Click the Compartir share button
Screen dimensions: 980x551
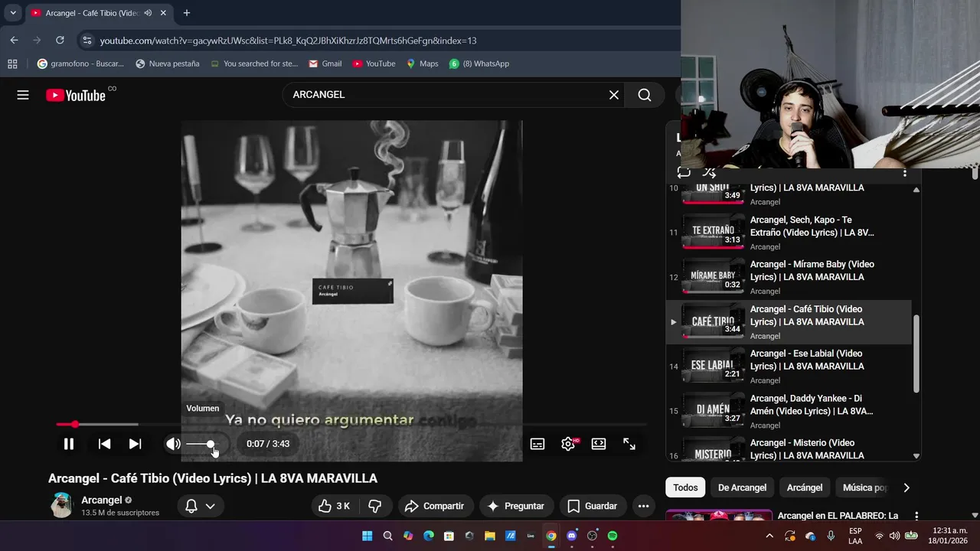coord(435,506)
